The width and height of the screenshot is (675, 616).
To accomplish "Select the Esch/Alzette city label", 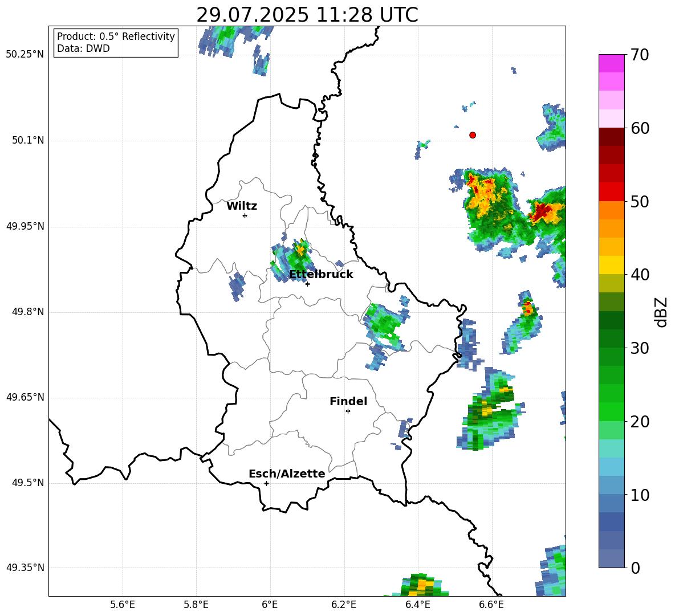I will [287, 474].
